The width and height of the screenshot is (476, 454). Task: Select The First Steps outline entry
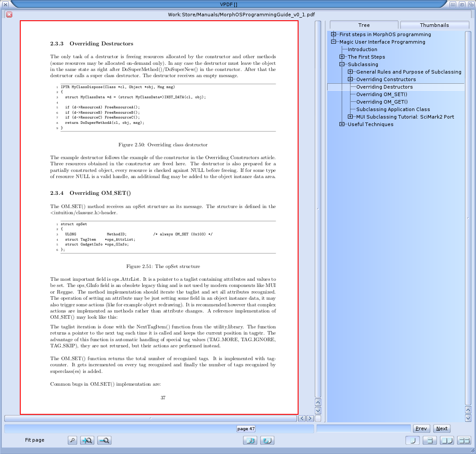[x=366, y=57]
